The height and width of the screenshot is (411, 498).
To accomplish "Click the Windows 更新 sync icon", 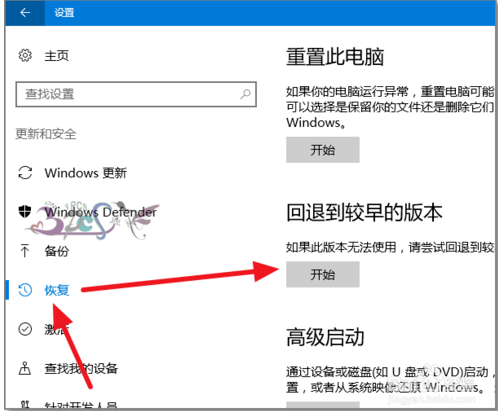I will point(25,173).
